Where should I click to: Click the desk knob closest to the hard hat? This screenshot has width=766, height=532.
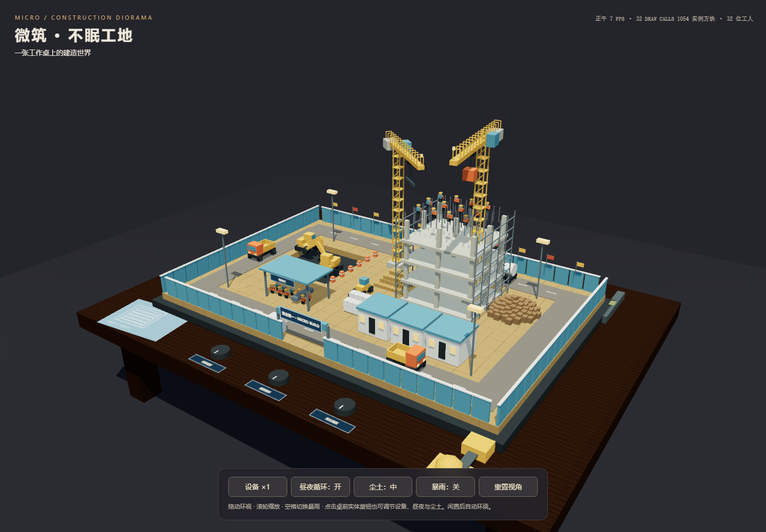click(x=345, y=406)
